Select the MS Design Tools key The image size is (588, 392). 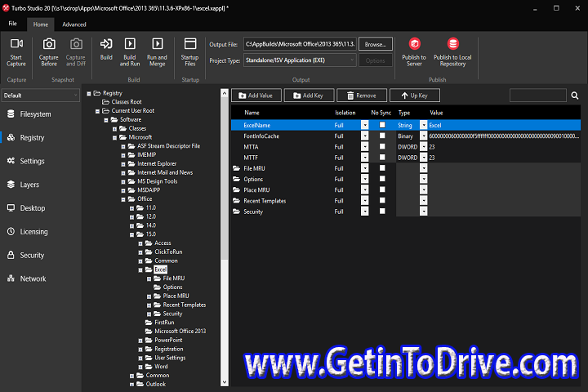157,181
